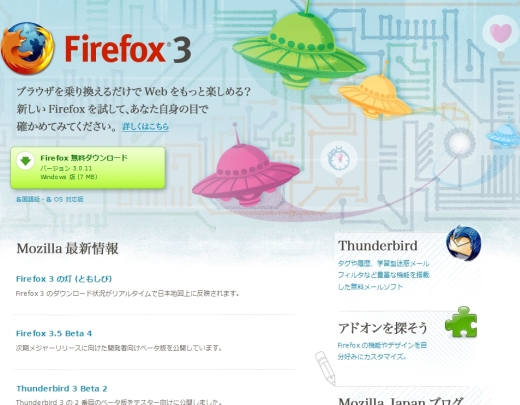Open the Firefox 3.5 Beta 4 link
Screen dimensions: 520x405
coord(54,334)
